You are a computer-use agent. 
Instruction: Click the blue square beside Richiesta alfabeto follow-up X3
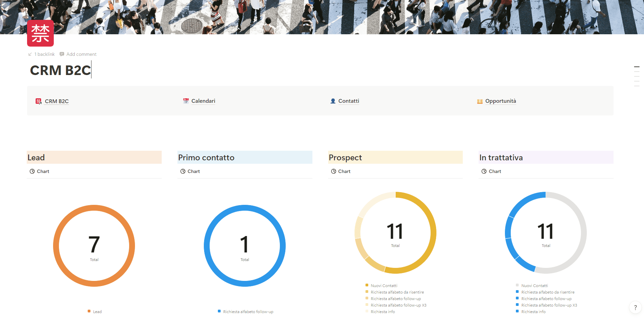point(517,305)
